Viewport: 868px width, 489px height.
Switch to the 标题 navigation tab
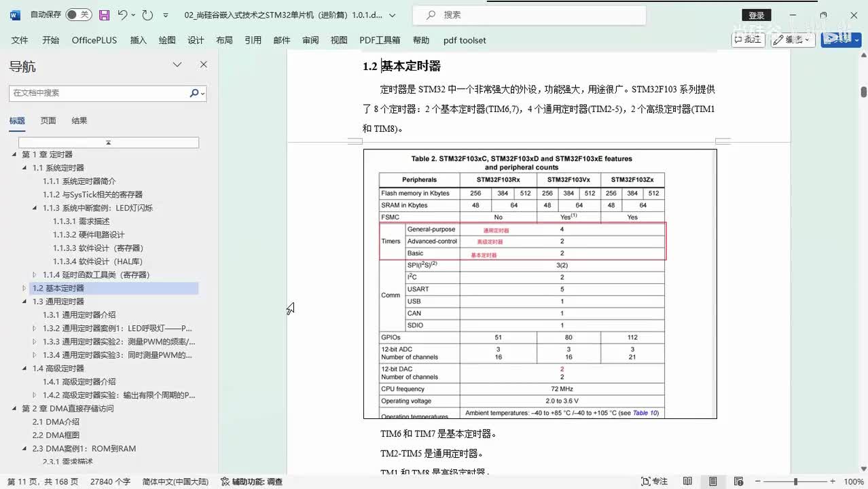pos(17,121)
